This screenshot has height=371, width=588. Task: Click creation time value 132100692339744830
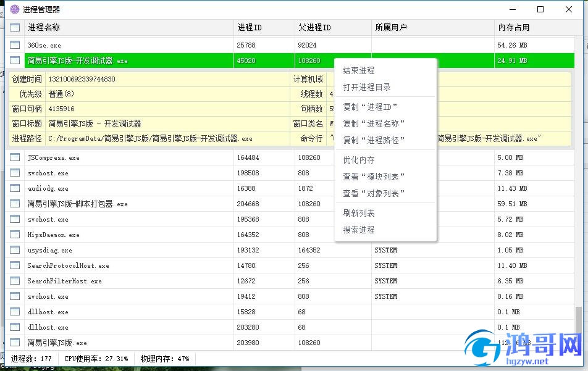pyautogui.click(x=82, y=79)
